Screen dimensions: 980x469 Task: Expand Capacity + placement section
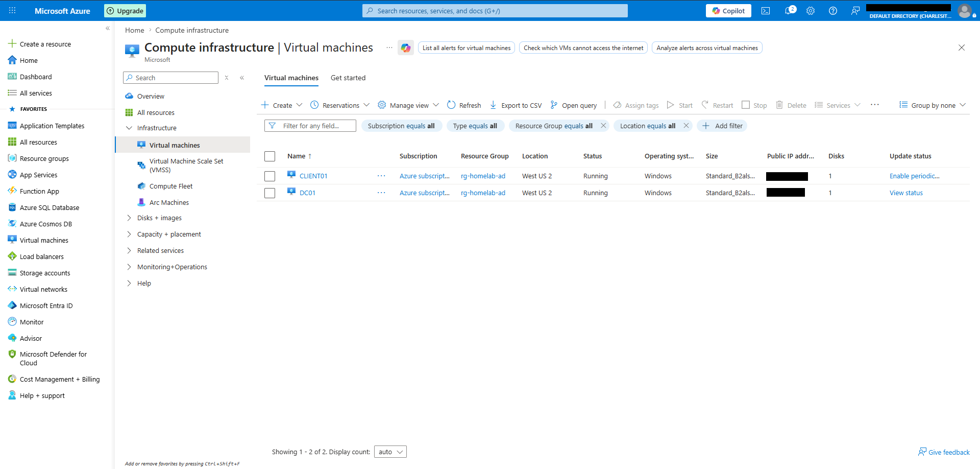(x=129, y=234)
